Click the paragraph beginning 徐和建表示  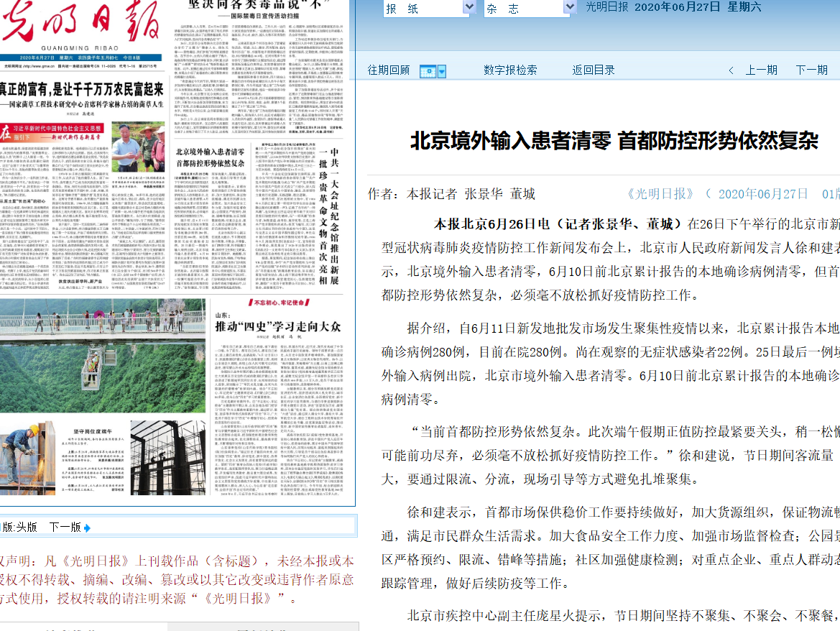pos(609,548)
